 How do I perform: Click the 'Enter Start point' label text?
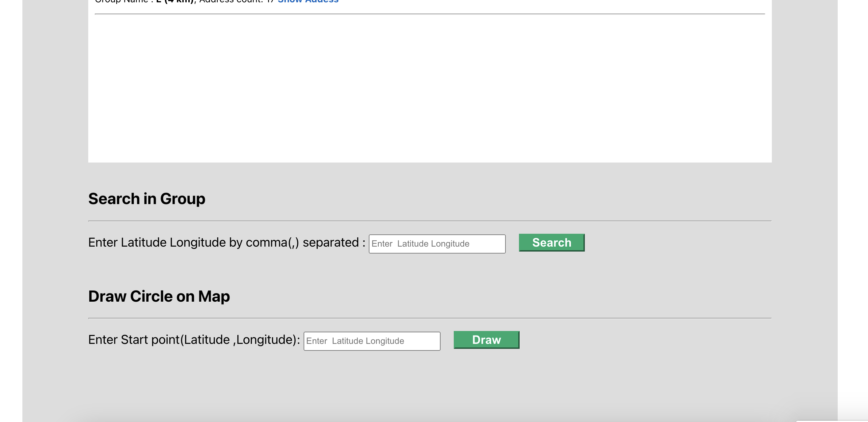(x=194, y=340)
